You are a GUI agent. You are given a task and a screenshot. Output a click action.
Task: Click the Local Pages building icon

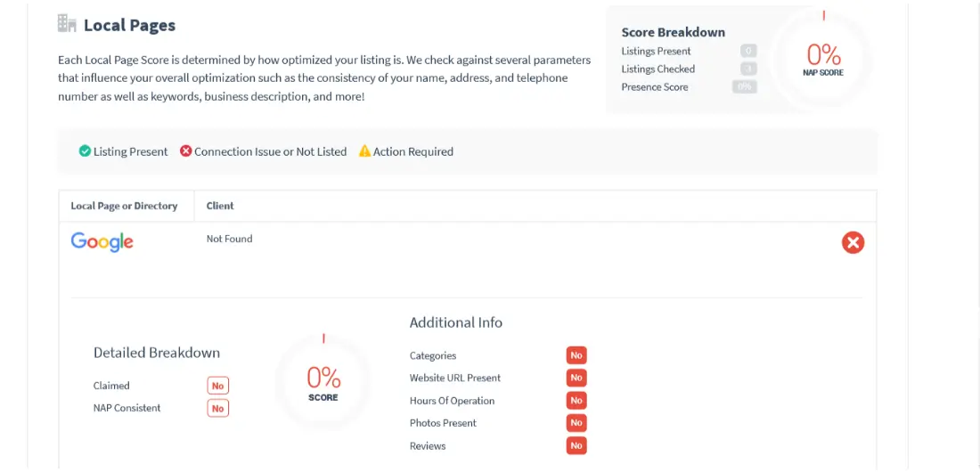67,24
